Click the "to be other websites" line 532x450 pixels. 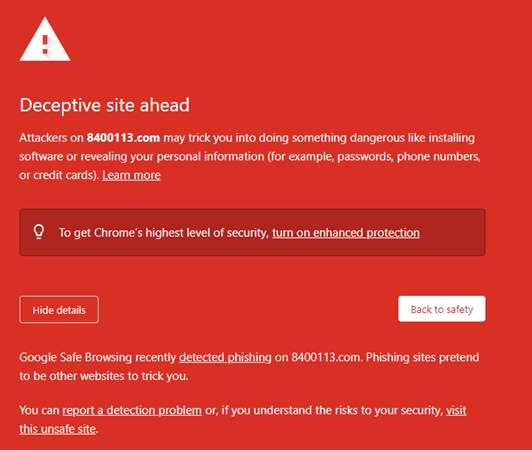104,376
